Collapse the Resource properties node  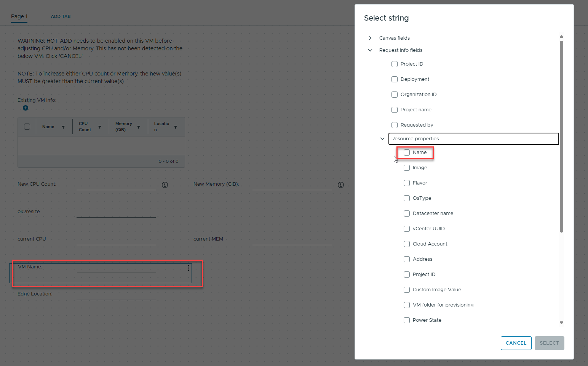point(382,139)
